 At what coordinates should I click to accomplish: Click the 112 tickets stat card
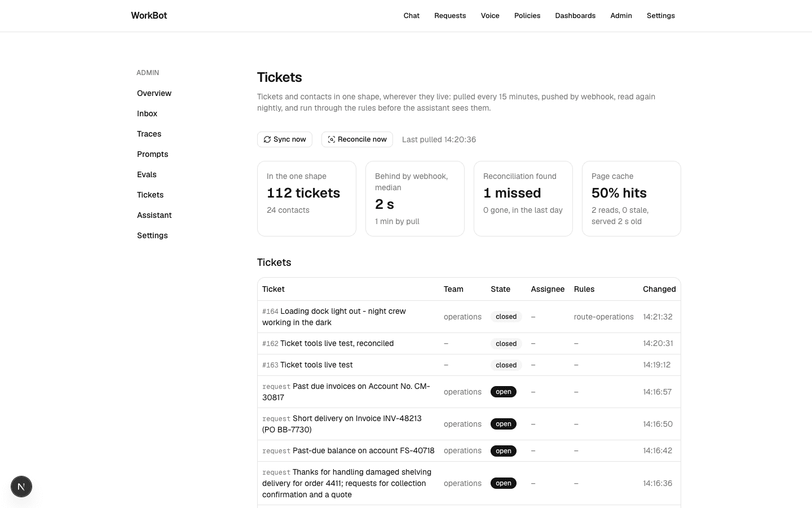(x=307, y=199)
